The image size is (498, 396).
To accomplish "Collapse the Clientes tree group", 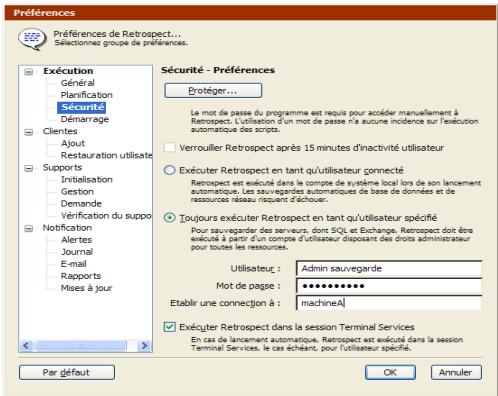I will 29,132.
